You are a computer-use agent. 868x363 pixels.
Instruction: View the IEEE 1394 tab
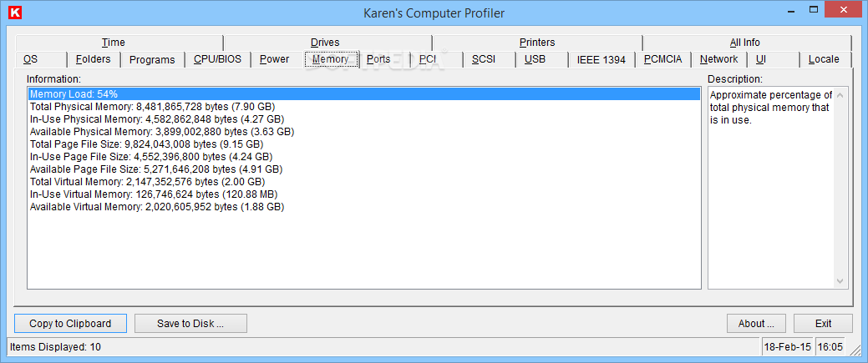pos(602,59)
